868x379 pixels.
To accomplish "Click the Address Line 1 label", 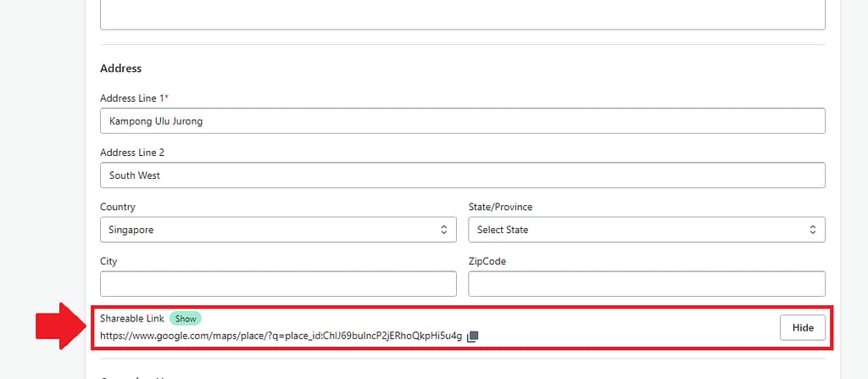I will pyautogui.click(x=131, y=98).
